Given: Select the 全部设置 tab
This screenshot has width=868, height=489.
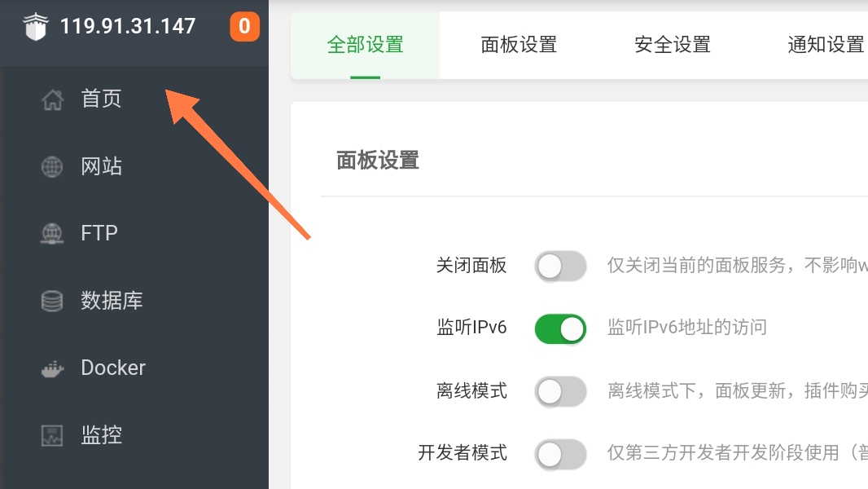Looking at the screenshot, I should pyautogui.click(x=366, y=45).
